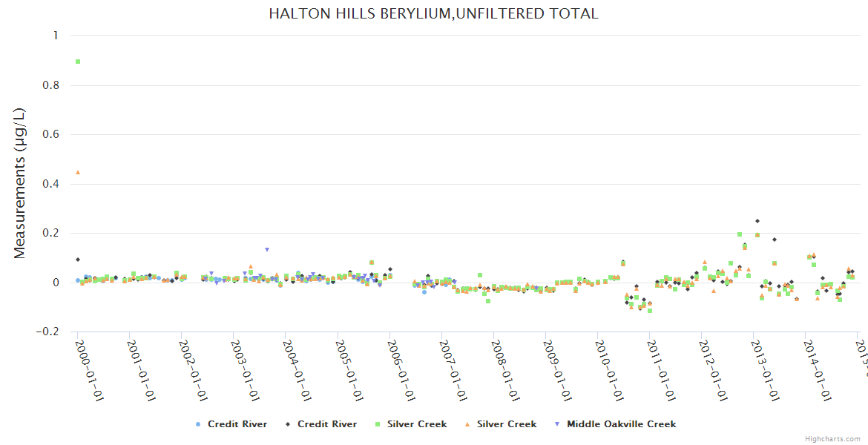This screenshot has width=868, height=445.
Task: Click the green square Silver Creek legend marker
Action: pos(377,425)
